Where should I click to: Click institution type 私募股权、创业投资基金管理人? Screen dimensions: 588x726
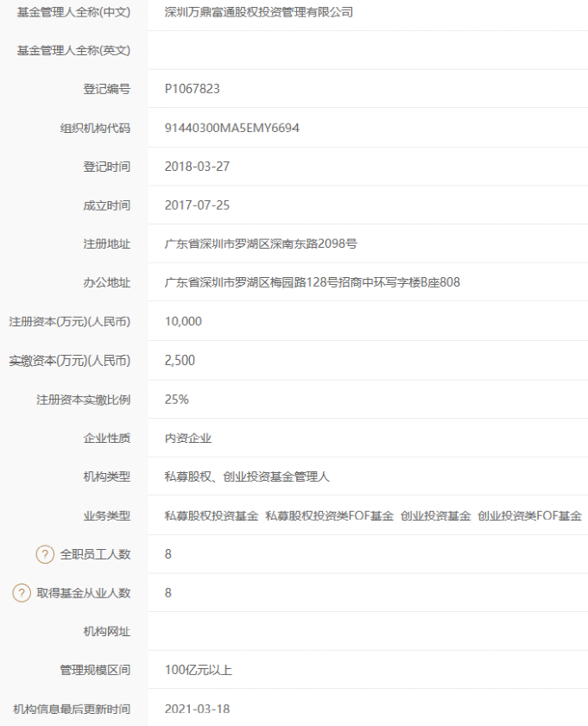click(x=247, y=477)
